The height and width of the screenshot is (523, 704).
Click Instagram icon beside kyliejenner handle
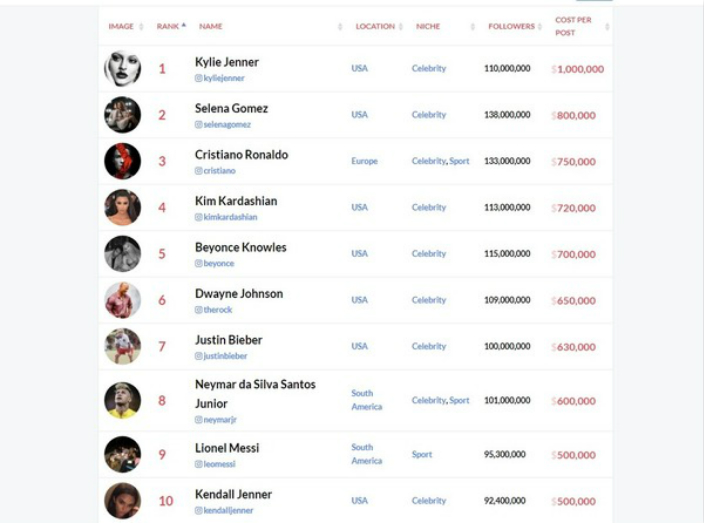click(198, 78)
